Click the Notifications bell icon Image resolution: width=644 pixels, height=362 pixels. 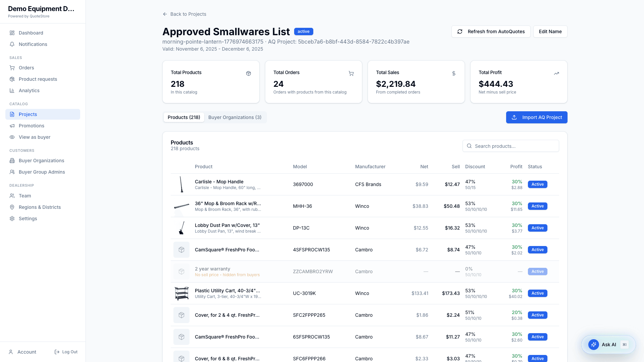tap(12, 44)
